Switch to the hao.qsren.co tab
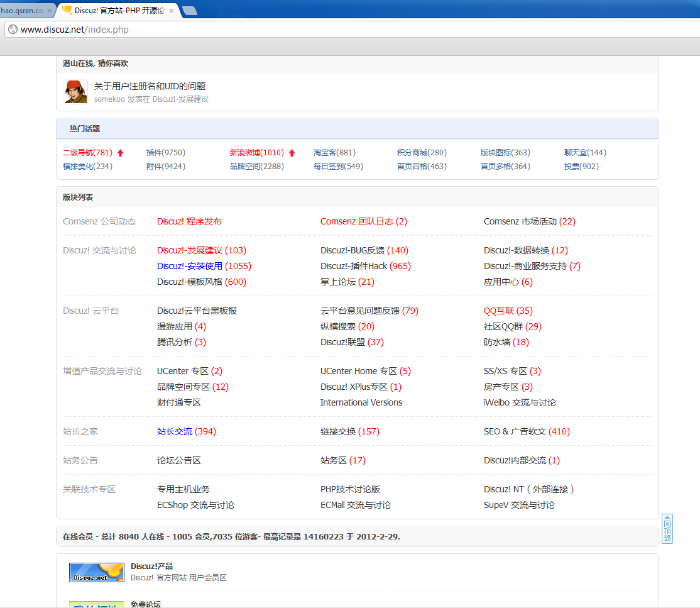This screenshot has height=608, width=700. [x=25, y=11]
